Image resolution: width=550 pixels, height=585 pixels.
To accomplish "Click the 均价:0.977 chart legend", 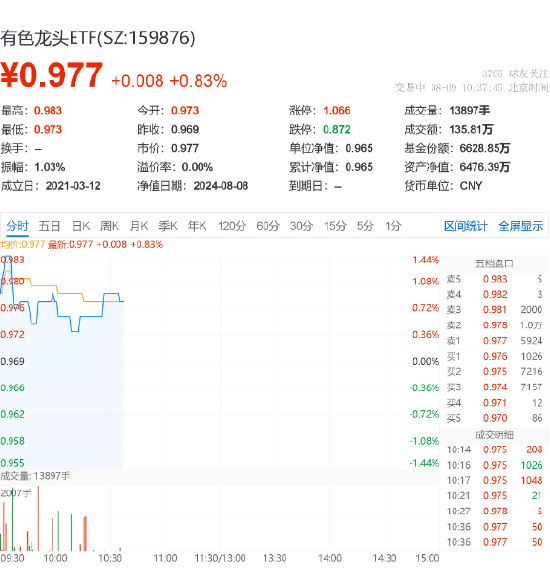I will [x=23, y=245].
